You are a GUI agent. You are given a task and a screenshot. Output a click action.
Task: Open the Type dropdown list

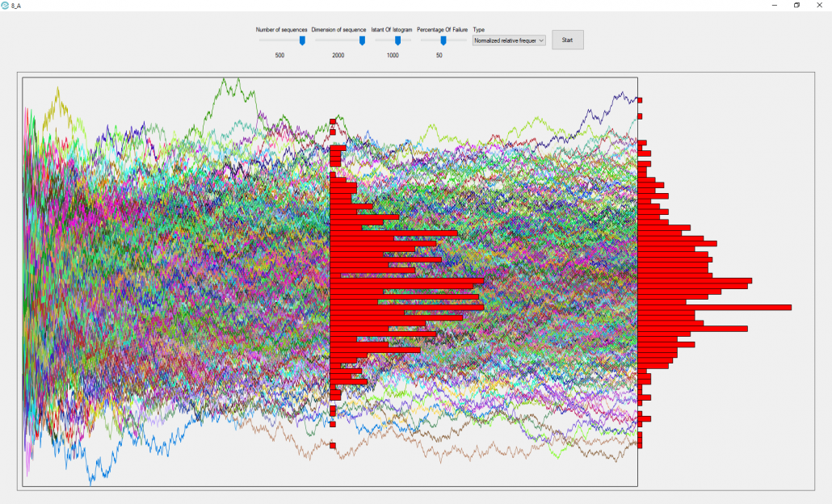(509, 40)
